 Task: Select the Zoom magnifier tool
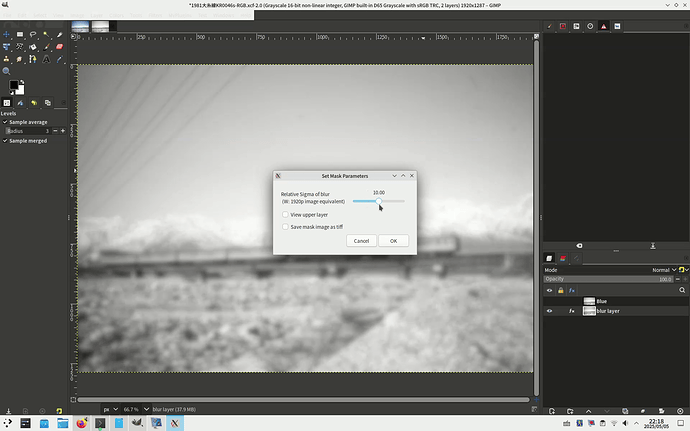(7, 72)
